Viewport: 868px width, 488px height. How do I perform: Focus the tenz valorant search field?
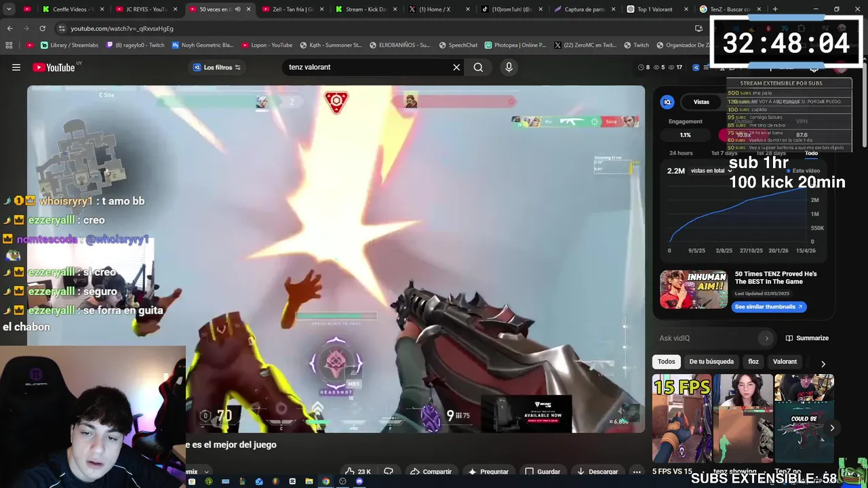coord(366,67)
